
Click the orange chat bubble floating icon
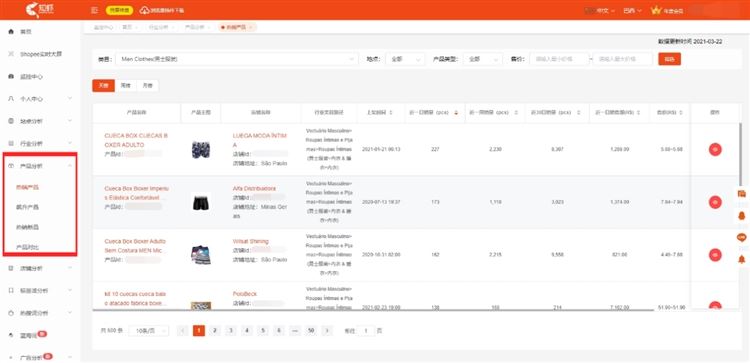pos(742,237)
